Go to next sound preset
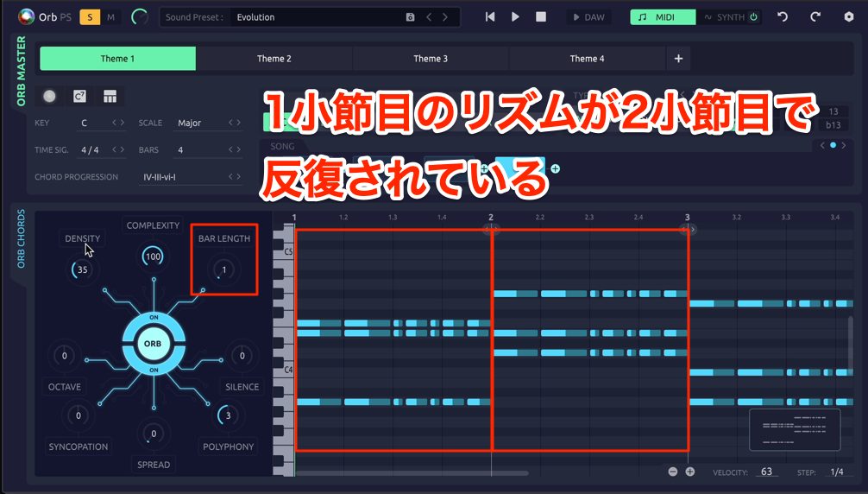Screen dimensions: 868x494 pyautogui.click(x=445, y=17)
